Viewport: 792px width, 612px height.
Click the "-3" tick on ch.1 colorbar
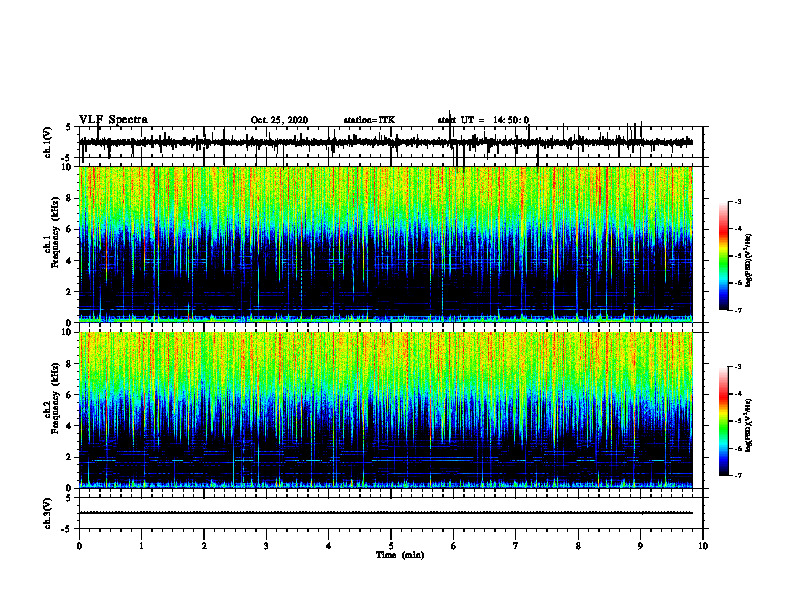pyautogui.click(x=738, y=202)
